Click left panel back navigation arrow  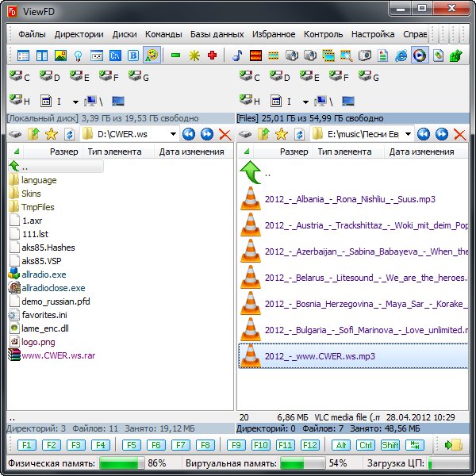point(189,134)
